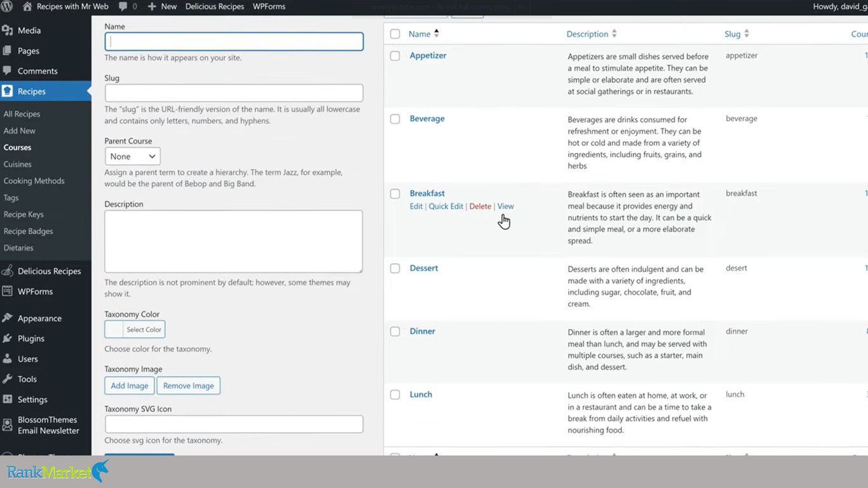The width and height of the screenshot is (868, 488).
Task: Check the Beverage row checkbox
Action: tap(395, 119)
